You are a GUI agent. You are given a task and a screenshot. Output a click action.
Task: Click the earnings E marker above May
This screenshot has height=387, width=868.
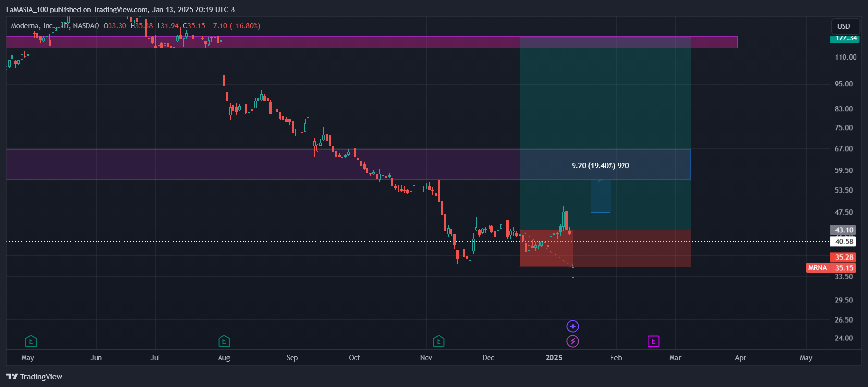coord(31,341)
